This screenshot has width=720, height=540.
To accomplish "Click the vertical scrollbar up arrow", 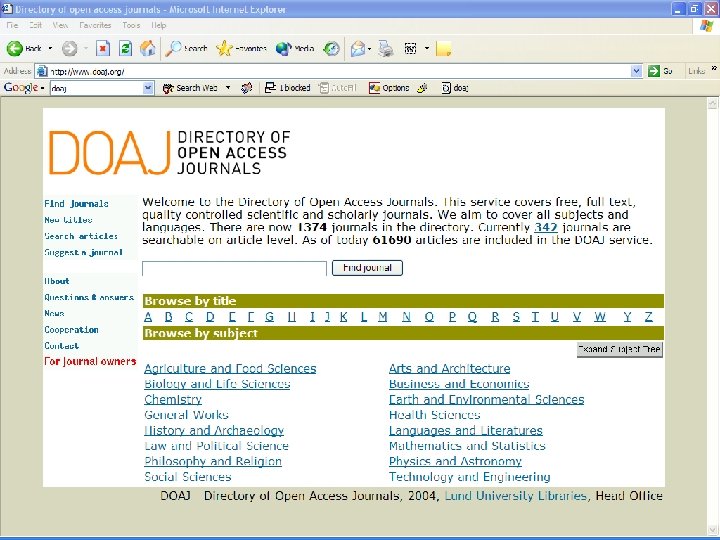I will [x=713, y=104].
